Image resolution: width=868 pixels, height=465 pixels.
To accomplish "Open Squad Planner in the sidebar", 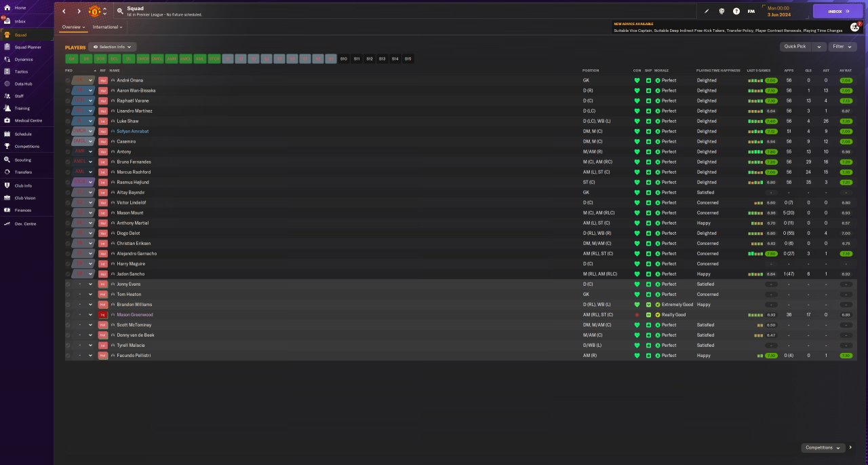I will [27, 47].
